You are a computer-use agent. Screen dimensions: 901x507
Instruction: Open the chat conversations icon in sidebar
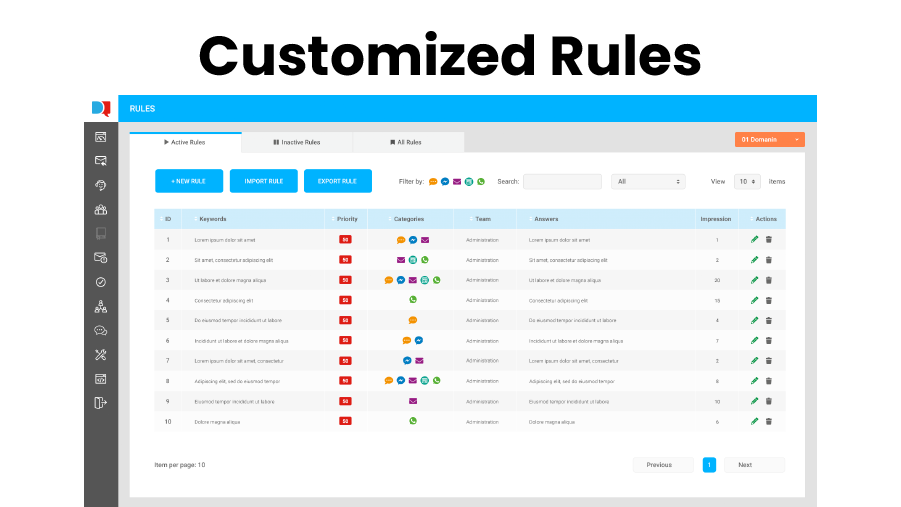click(100, 330)
